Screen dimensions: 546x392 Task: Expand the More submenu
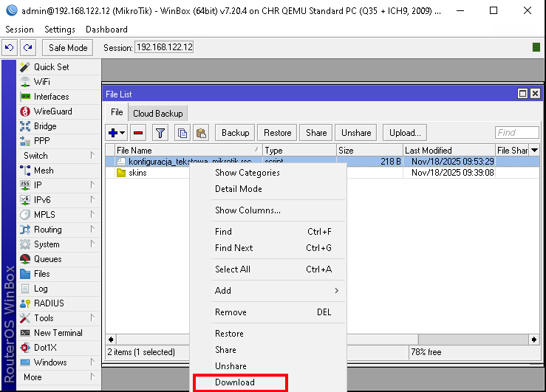pos(58,377)
